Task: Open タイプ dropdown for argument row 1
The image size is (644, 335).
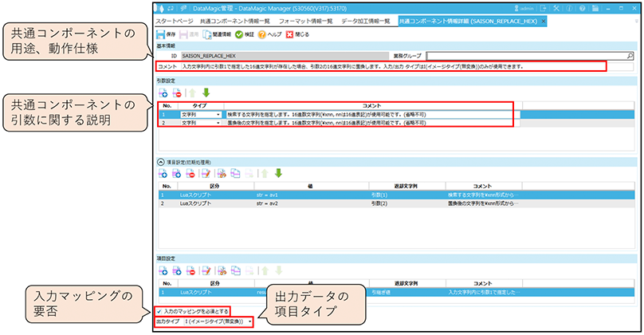Action: (218, 115)
